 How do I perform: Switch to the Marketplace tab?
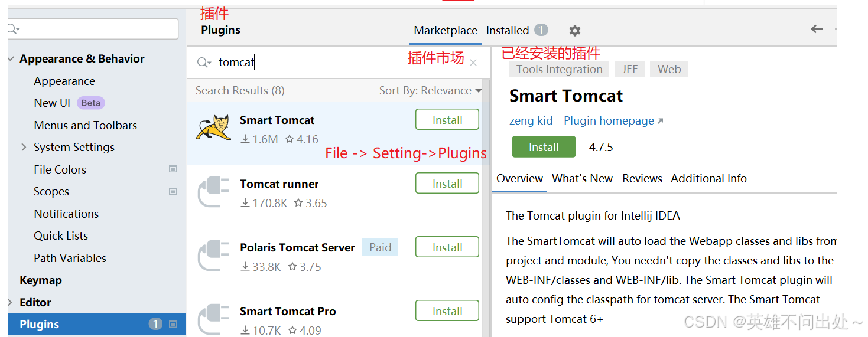(446, 30)
